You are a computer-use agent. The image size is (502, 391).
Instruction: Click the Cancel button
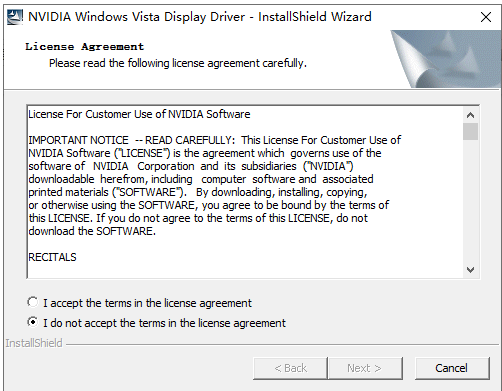coord(452,368)
